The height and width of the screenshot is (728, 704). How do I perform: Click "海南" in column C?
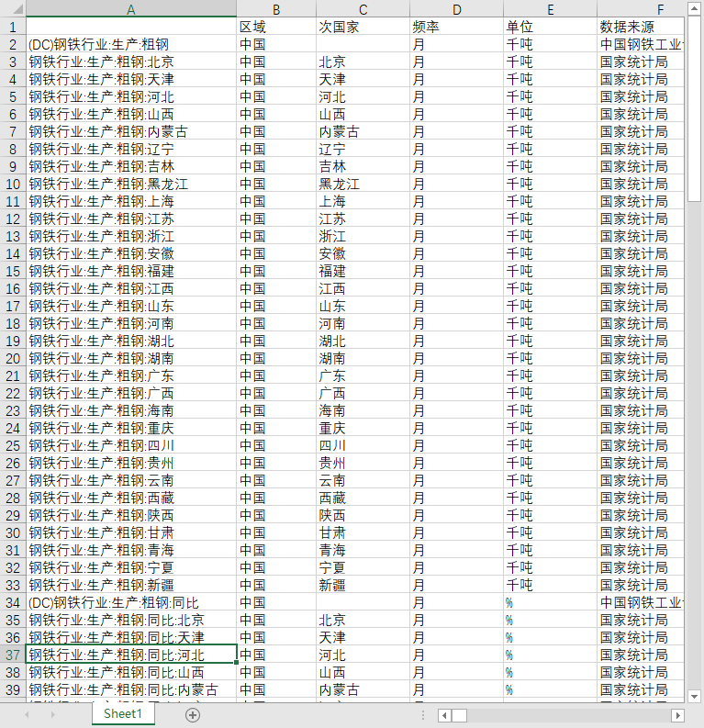tap(363, 411)
